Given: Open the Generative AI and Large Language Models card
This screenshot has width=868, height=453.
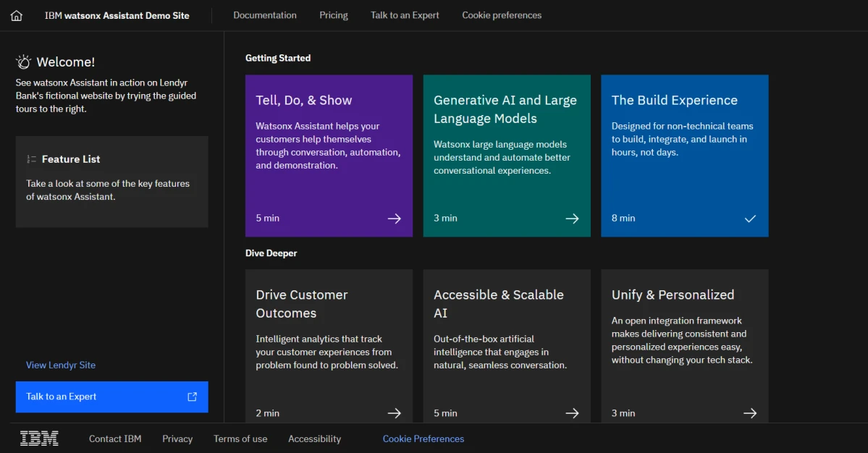Looking at the screenshot, I should click(x=507, y=156).
